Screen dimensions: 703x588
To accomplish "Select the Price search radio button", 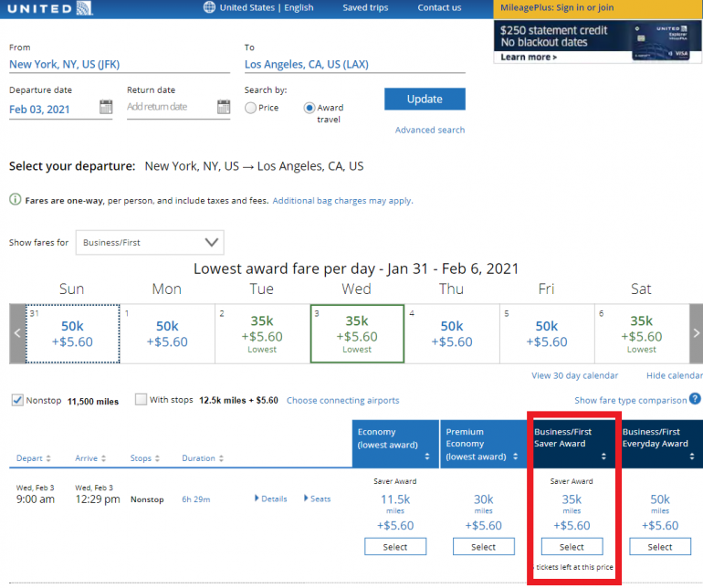I will pos(250,108).
